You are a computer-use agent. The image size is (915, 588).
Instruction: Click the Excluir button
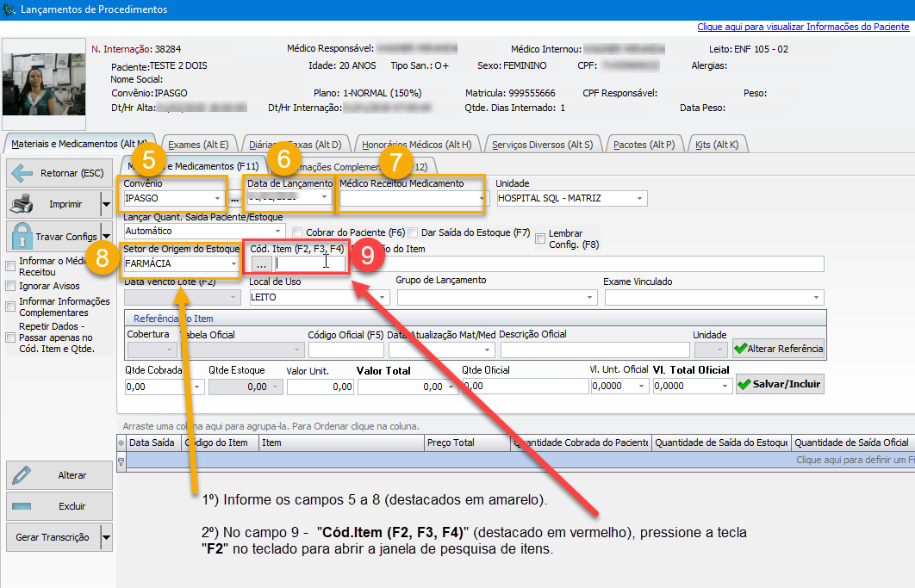click(x=59, y=506)
